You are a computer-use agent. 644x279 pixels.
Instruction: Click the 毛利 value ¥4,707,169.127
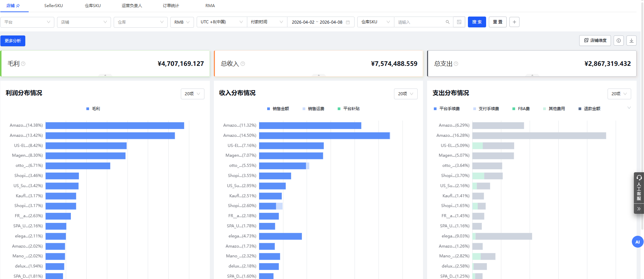click(181, 64)
